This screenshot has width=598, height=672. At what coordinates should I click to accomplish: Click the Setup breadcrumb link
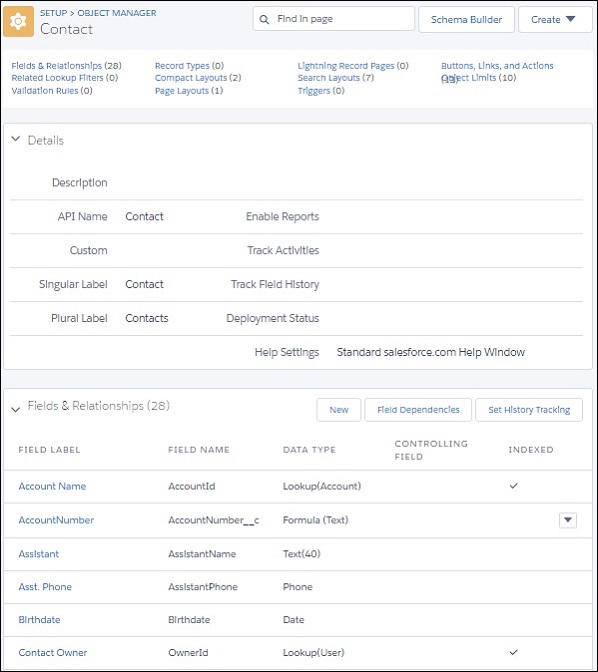54,13
